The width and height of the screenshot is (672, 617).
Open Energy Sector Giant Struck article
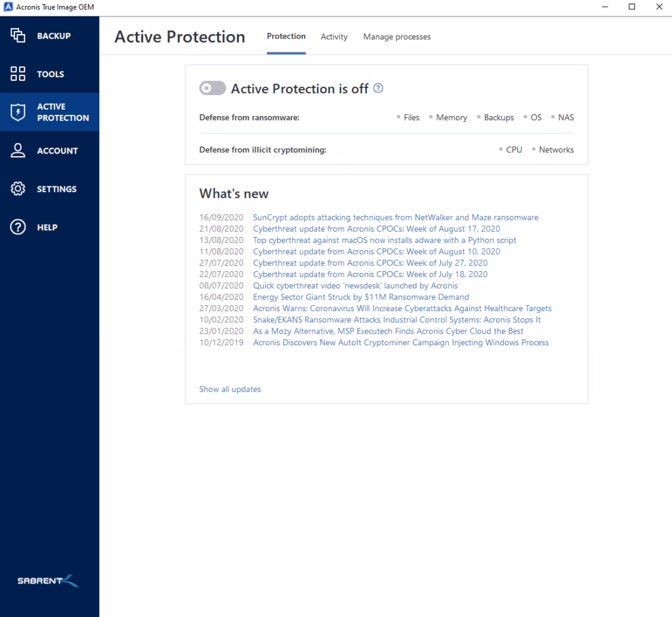coord(361,297)
